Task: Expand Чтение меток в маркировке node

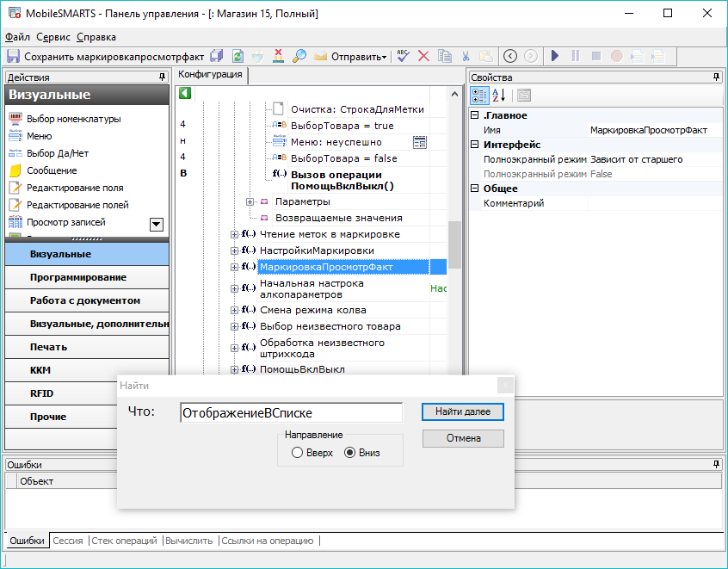Action: pos(234,234)
